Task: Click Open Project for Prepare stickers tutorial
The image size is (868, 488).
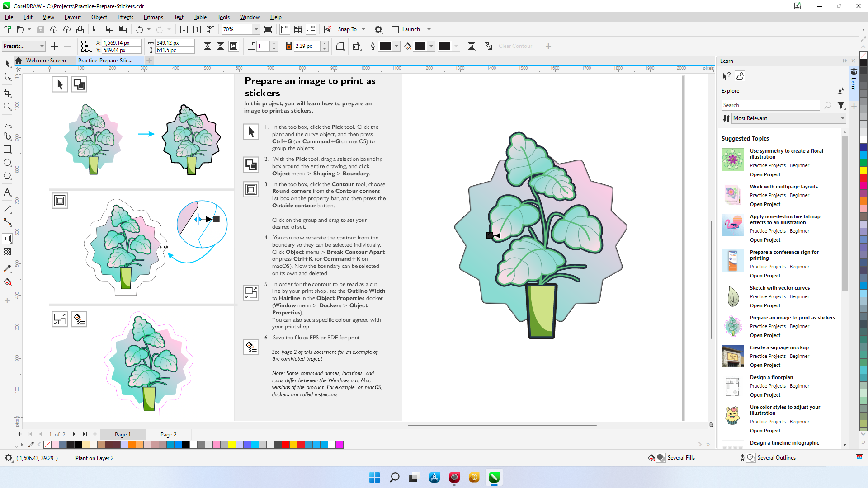Action: tap(765, 335)
